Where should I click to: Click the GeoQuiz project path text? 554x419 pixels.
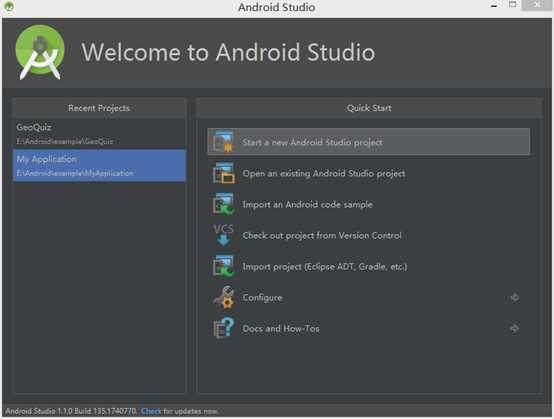65,142
